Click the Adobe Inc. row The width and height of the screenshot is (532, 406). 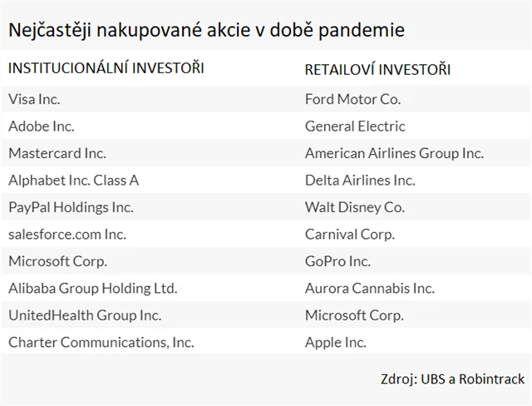[42, 126]
